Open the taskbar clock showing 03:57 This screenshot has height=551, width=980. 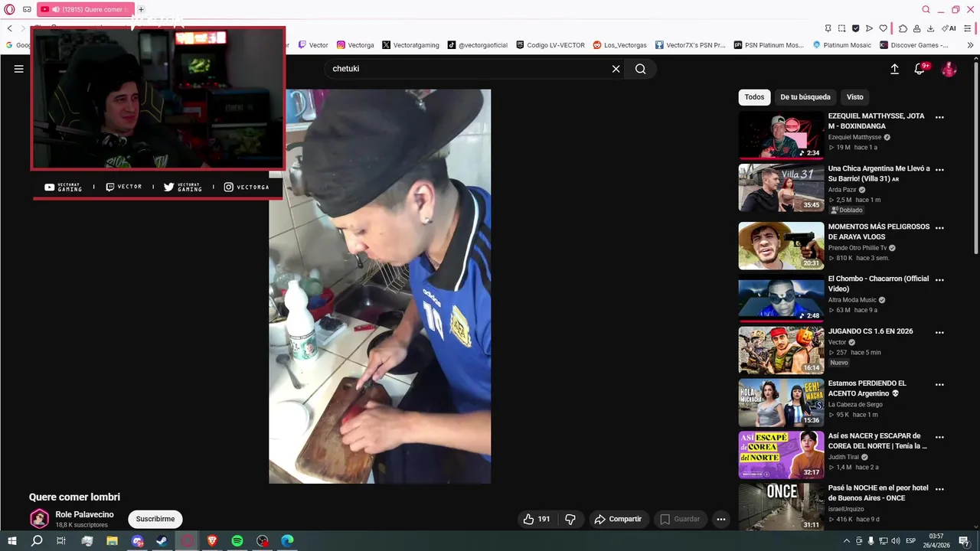click(935, 541)
